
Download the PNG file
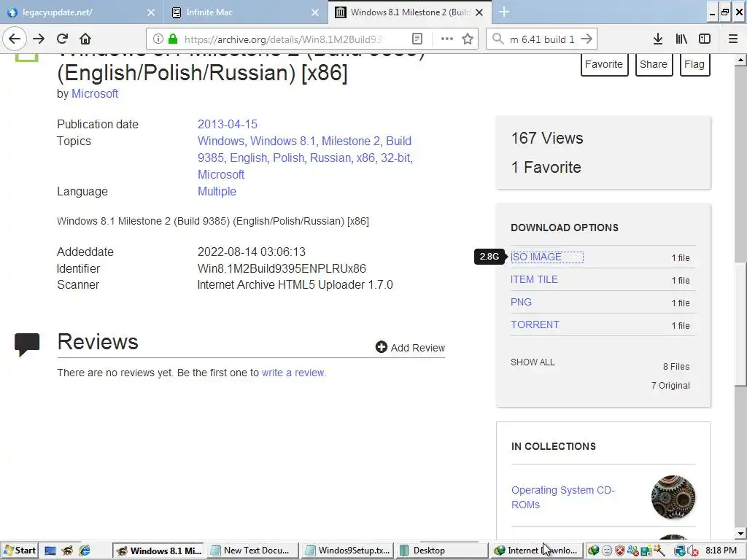coord(521,303)
